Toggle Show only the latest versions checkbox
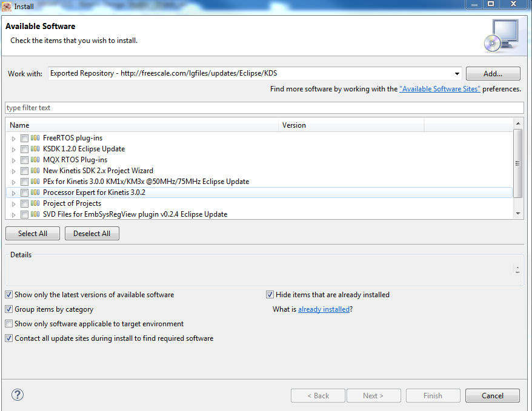The image size is (532, 411). [9, 295]
